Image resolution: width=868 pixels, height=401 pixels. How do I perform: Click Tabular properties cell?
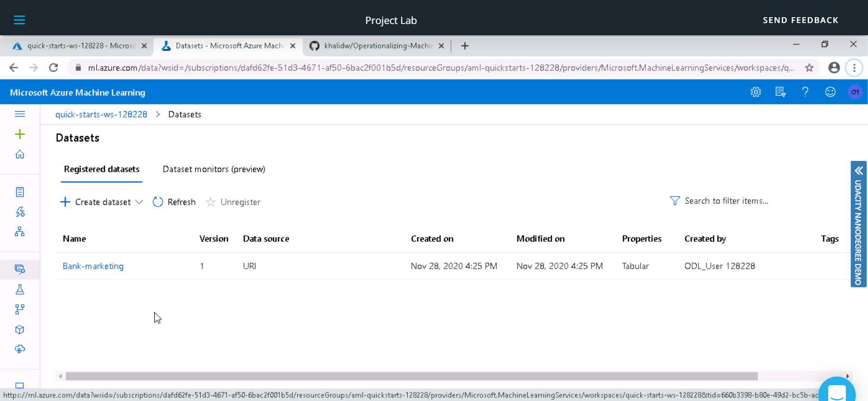(x=635, y=266)
